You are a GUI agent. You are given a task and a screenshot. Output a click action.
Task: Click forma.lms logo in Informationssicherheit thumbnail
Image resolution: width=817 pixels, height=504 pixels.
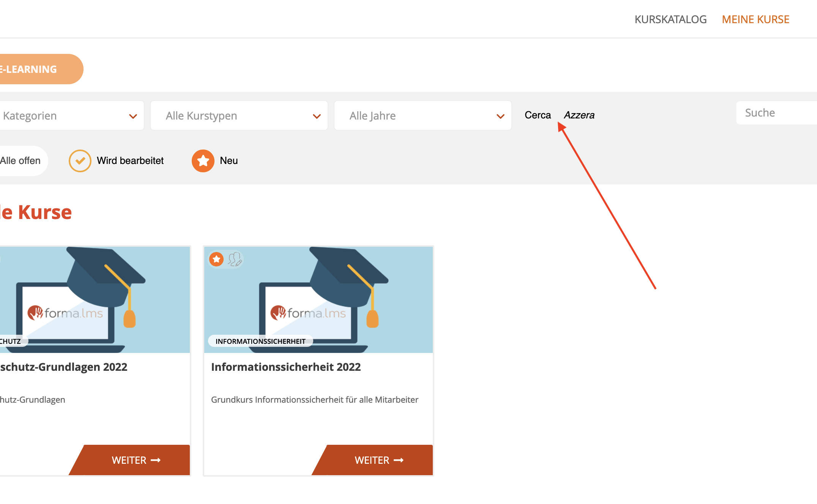click(x=308, y=313)
